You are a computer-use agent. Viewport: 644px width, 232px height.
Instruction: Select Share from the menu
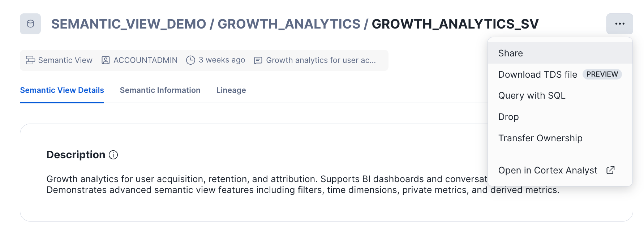coord(510,53)
